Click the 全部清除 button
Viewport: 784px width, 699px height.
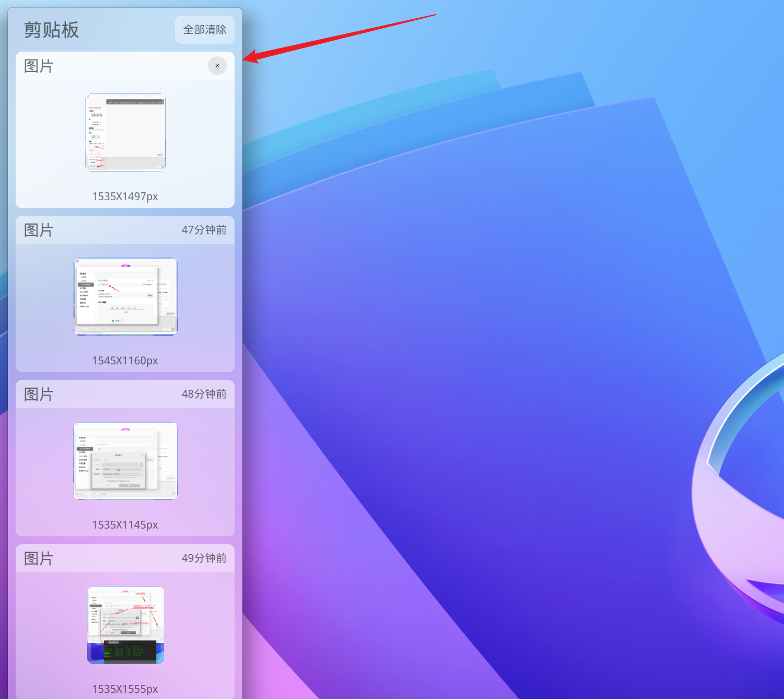[x=205, y=30]
